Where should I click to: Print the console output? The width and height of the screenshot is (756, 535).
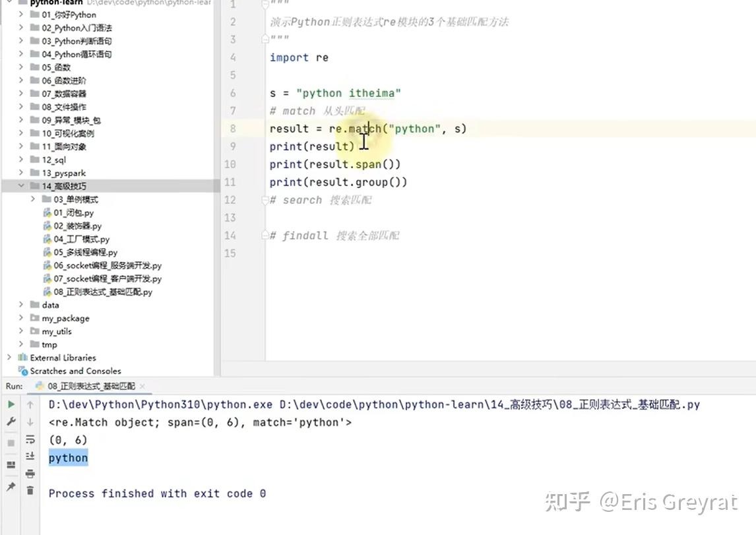point(30,474)
